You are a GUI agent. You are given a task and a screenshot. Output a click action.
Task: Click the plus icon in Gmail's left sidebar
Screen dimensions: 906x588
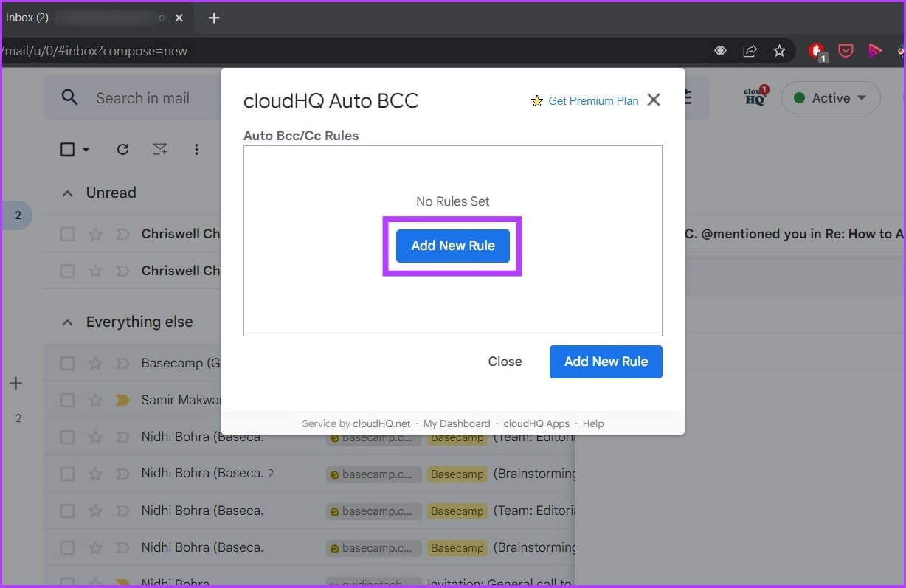pyautogui.click(x=16, y=384)
